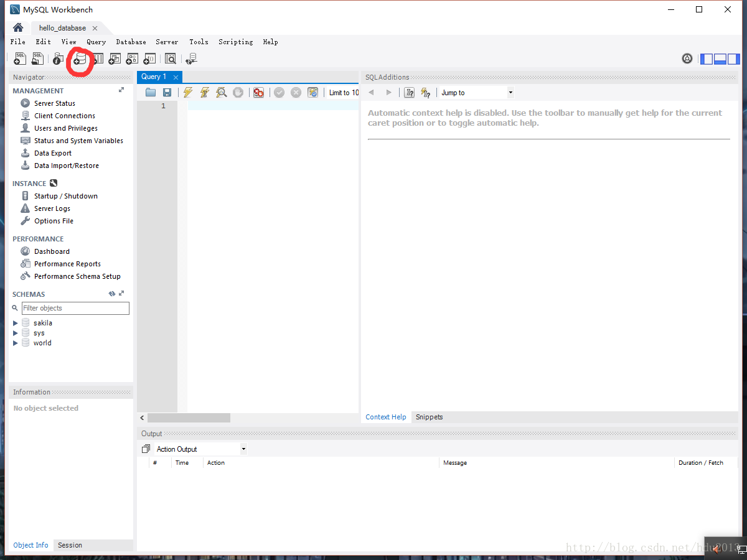
Task: Expand the schemas section to full
Action: click(x=121, y=294)
